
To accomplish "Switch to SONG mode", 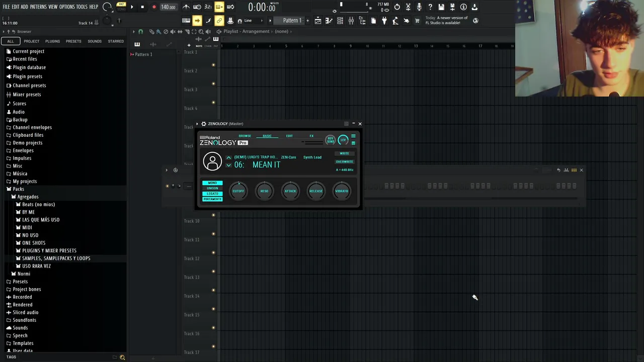I will coord(121,9).
